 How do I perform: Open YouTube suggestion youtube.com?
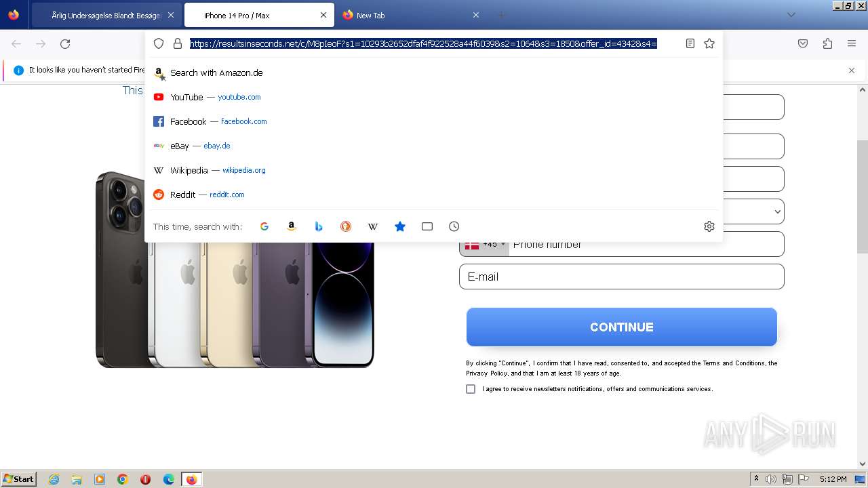(x=433, y=97)
